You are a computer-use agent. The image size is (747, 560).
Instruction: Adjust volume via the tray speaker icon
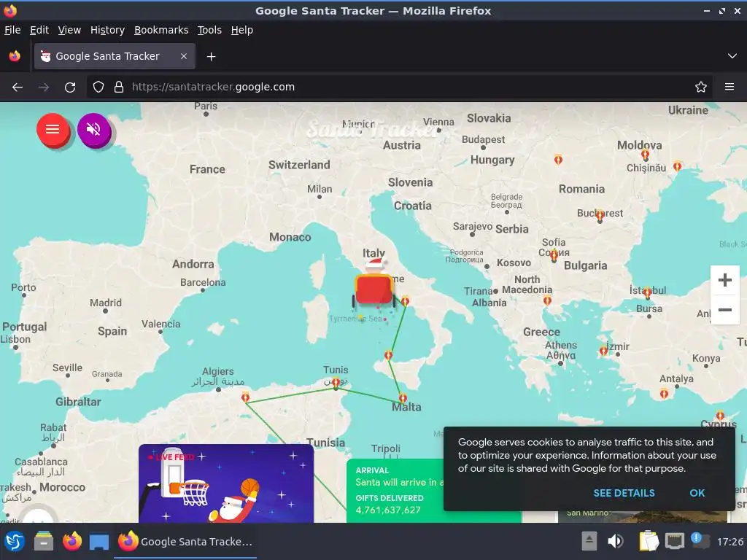pyautogui.click(x=616, y=541)
